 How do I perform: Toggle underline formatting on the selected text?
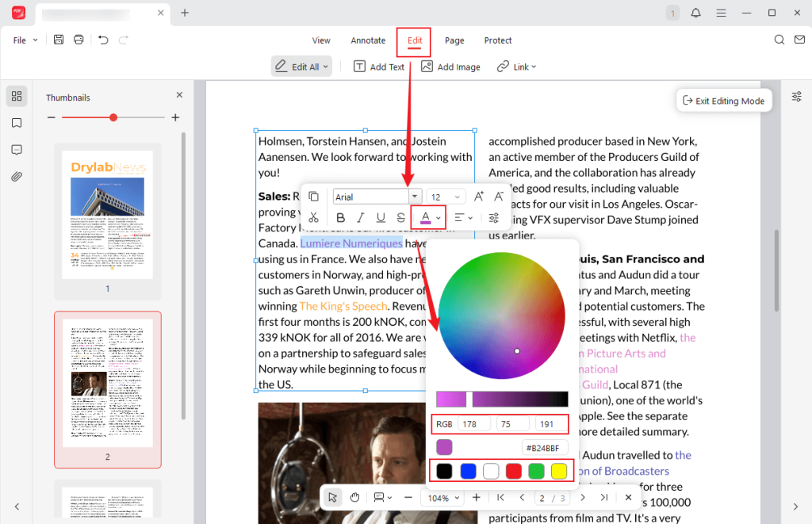point(381,217)
